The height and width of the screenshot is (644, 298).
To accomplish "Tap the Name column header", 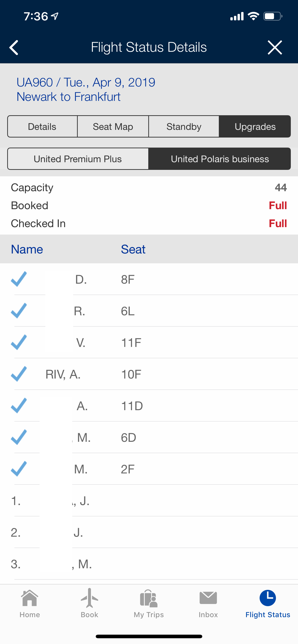I will [x=27, y=249].
